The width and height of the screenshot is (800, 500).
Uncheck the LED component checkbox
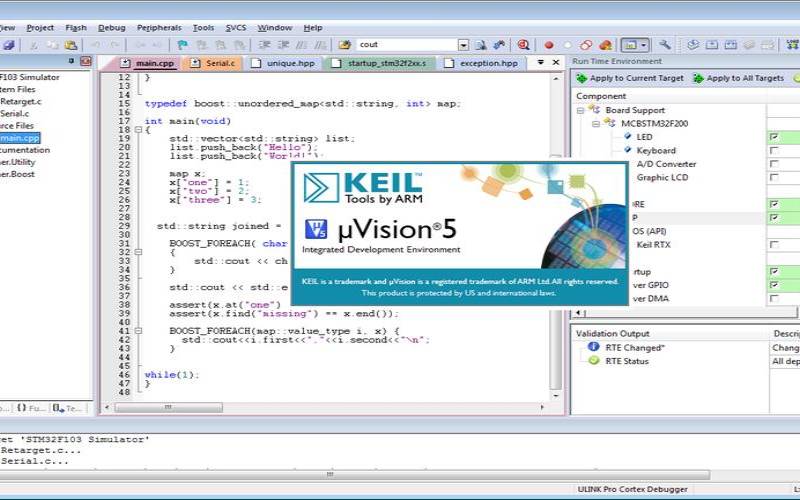coord(774,137)
